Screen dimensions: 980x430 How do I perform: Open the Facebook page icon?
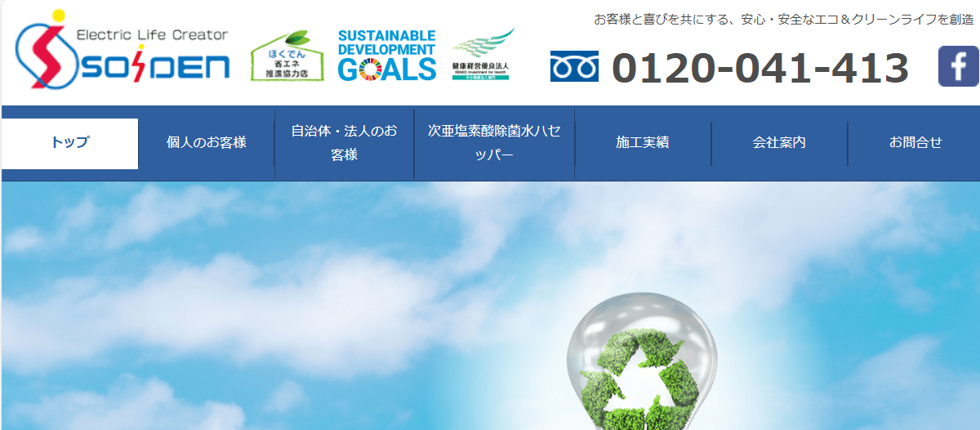959,66
